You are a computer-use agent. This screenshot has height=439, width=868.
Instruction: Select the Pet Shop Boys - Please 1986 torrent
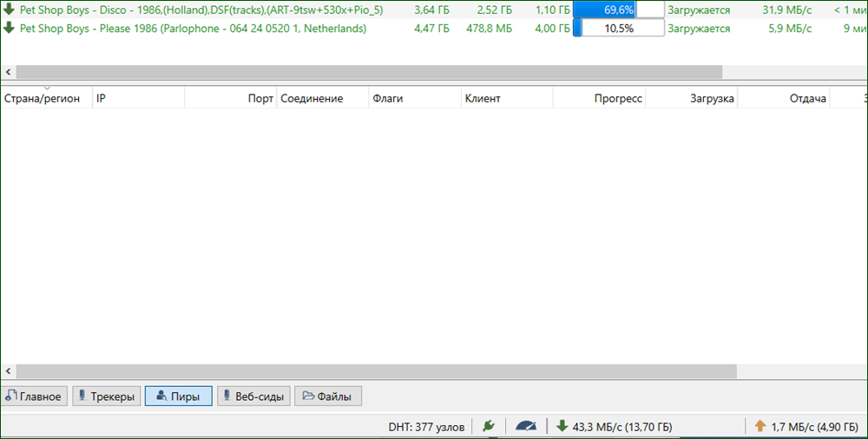(x=434, y=29)
